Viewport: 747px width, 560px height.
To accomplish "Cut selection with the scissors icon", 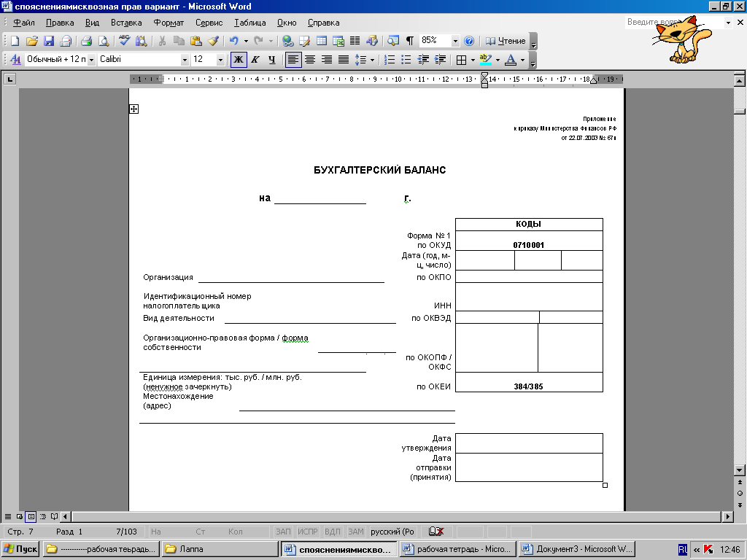I will [x=162, y=42].
